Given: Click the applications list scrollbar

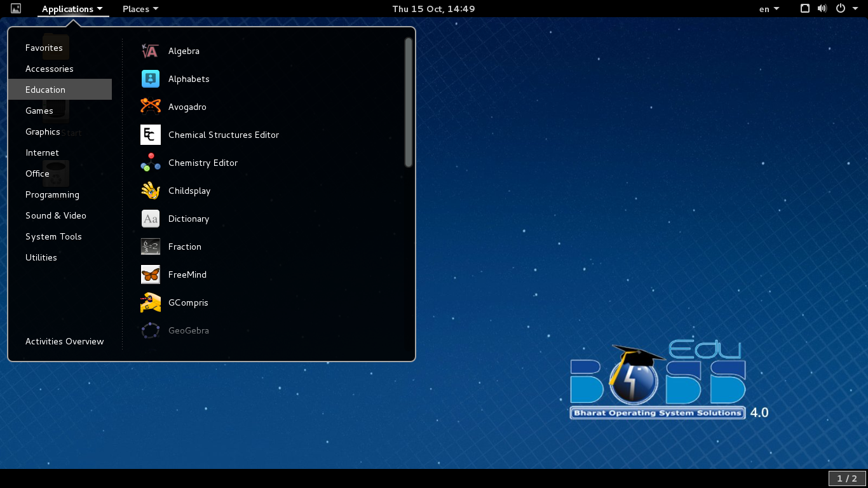Looking at the screenshot, I should click(409, 102).
